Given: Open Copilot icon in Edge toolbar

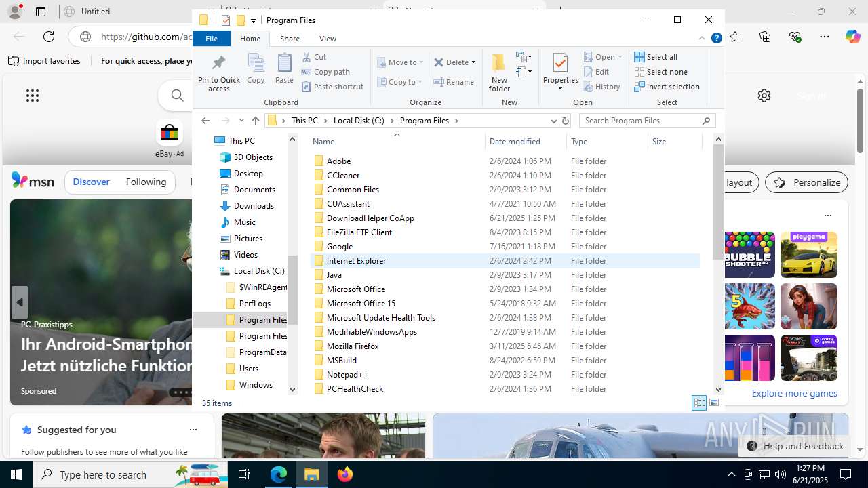Looking at the screenshot, I should coord(852,37).
